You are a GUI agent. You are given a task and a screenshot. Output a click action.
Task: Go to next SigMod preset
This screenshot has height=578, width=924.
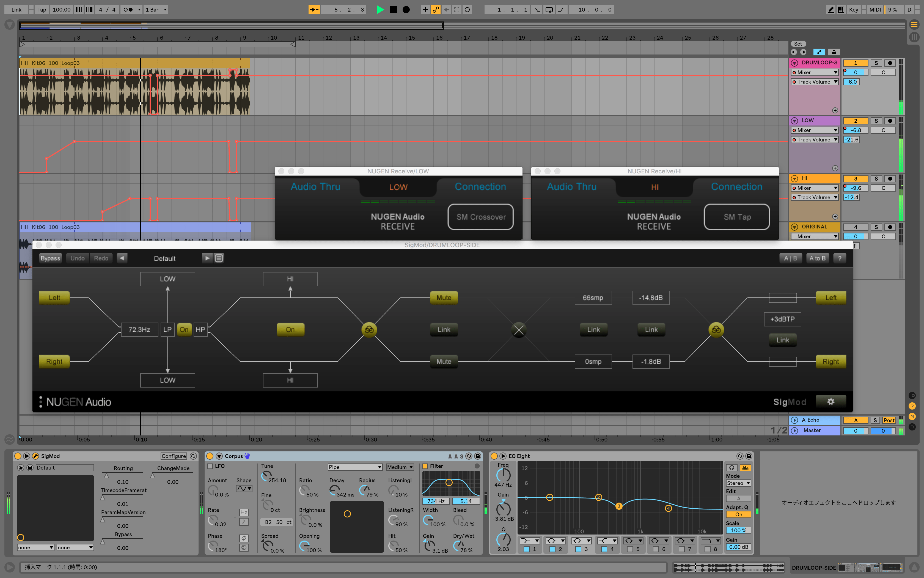click(x=207, y=258)
